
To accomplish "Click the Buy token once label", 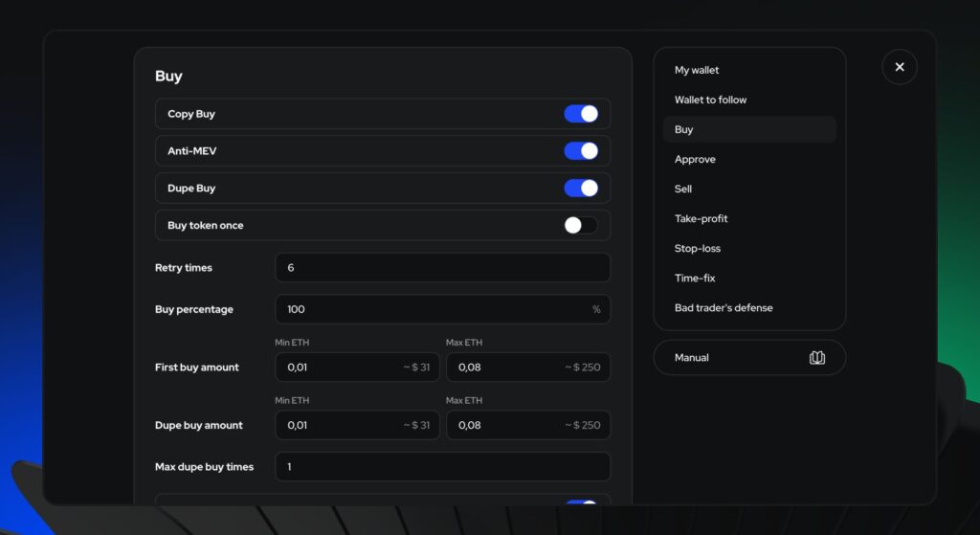I will click(205, 225).
